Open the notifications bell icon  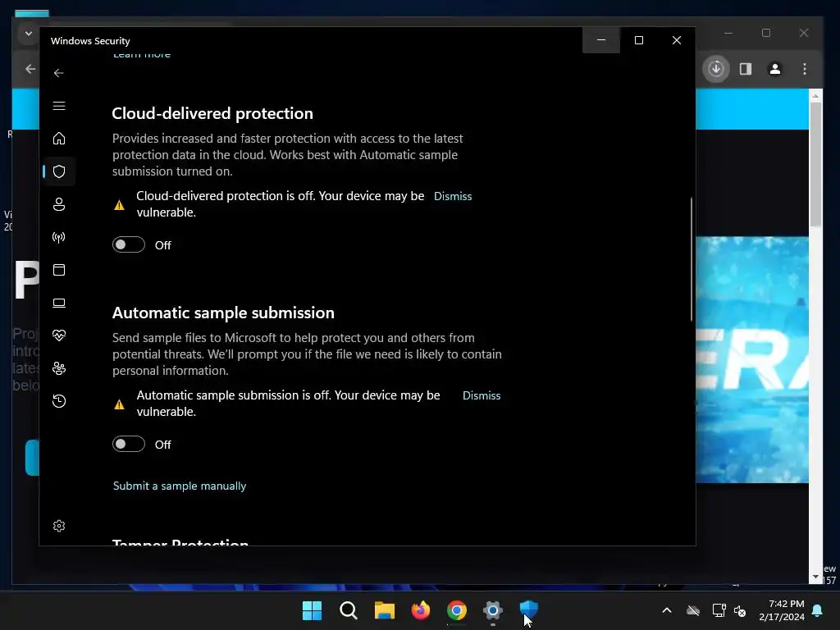tap(818, 610)
